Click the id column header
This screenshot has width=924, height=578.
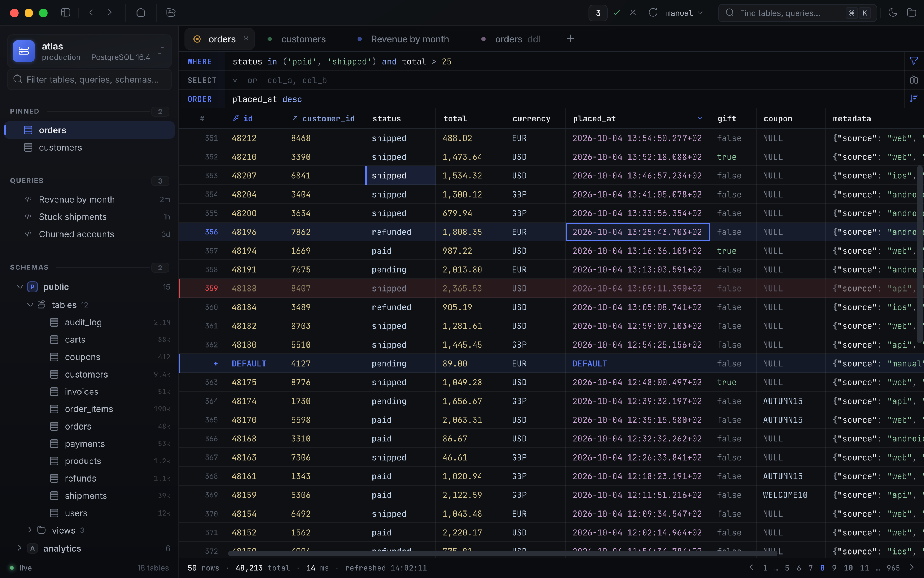[255, 118]
